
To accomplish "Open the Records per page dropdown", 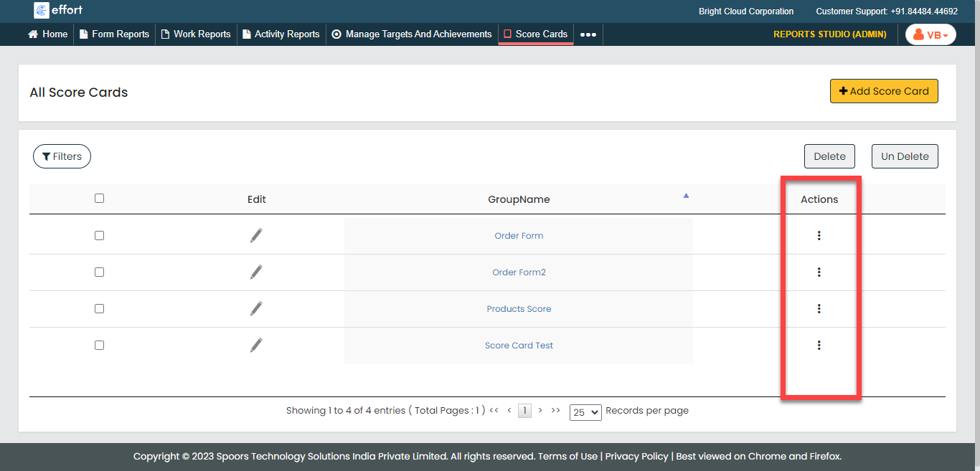I will click(585, 412).
